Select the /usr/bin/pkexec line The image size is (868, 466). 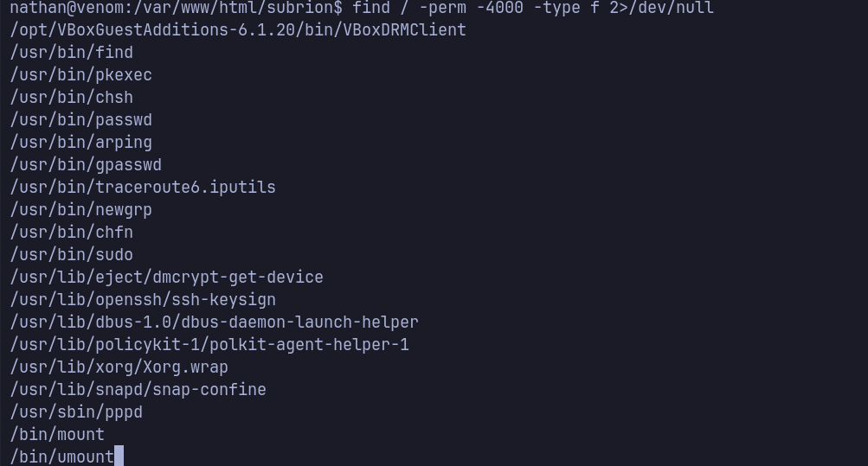click(81, 75)
